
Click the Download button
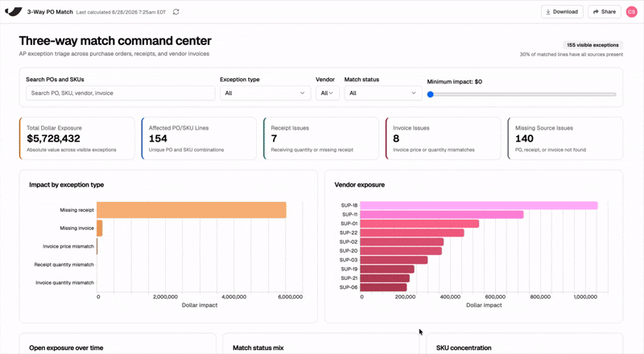(x=562, y=12)
